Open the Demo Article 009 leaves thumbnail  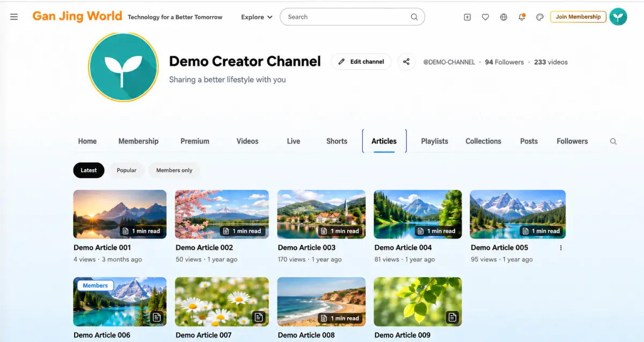tap(418, 302)
